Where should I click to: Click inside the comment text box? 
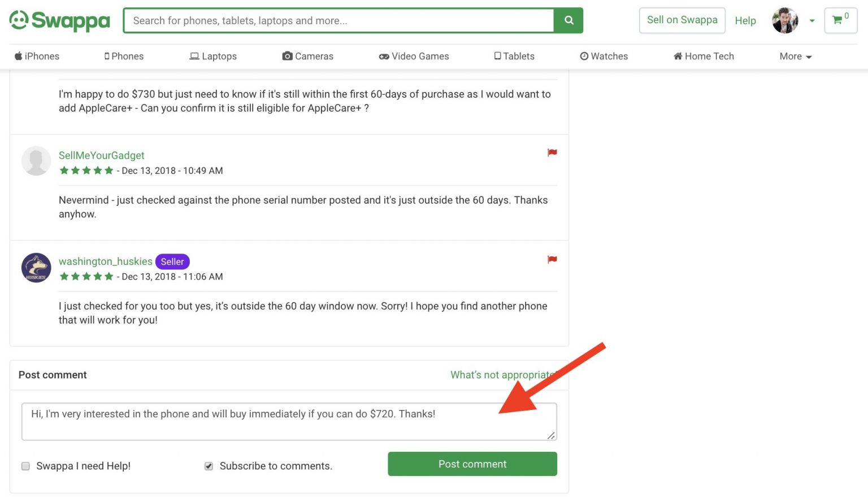pos(289,421)
